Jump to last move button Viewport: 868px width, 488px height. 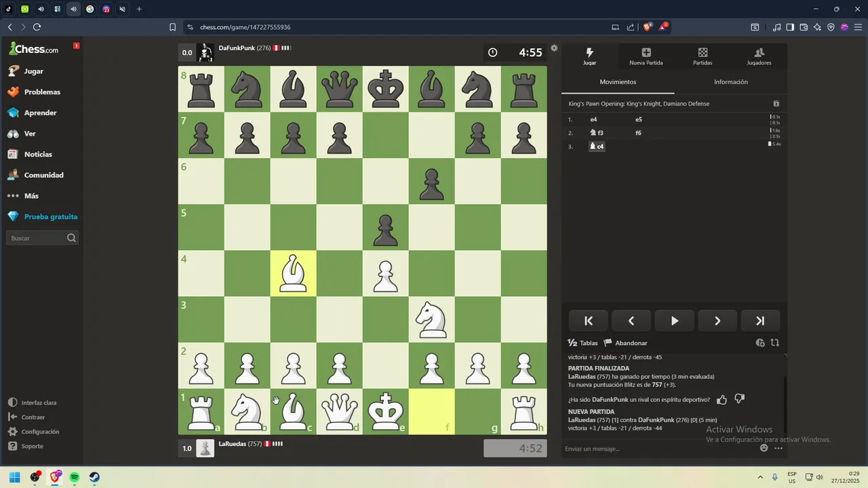click(760, 321)
